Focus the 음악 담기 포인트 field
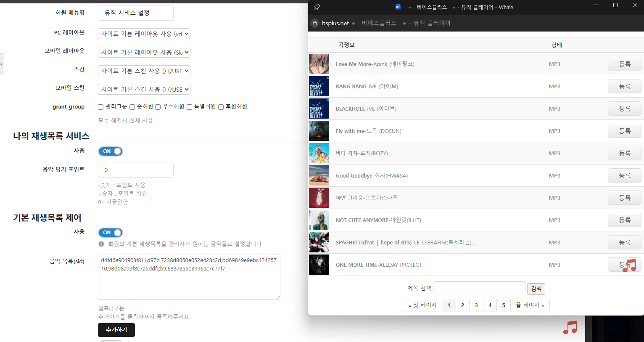The image size is (644, 342). [x=136, y=170]
